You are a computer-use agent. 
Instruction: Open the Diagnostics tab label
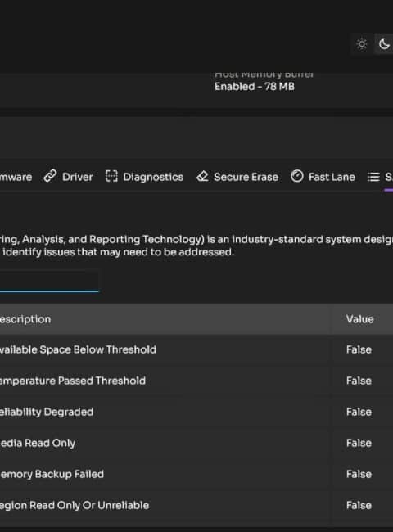tap(153, 177)
